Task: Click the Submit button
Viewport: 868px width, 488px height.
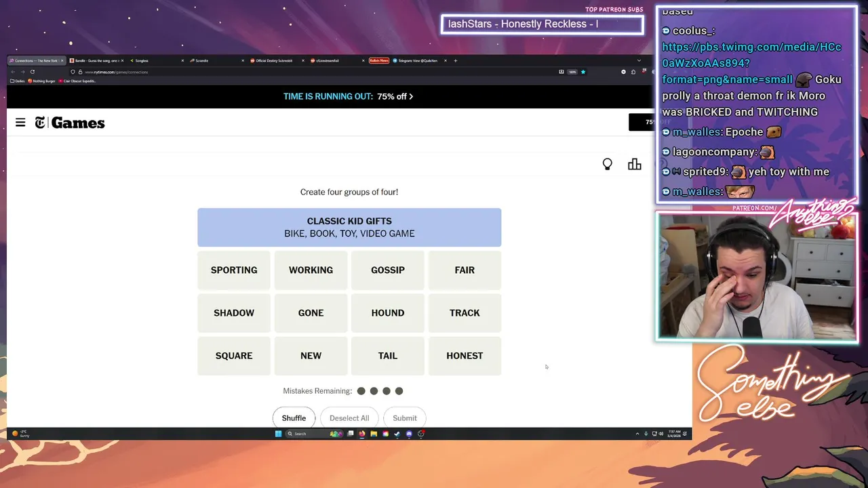Action: pyautogui.click(x=405, y=418)
